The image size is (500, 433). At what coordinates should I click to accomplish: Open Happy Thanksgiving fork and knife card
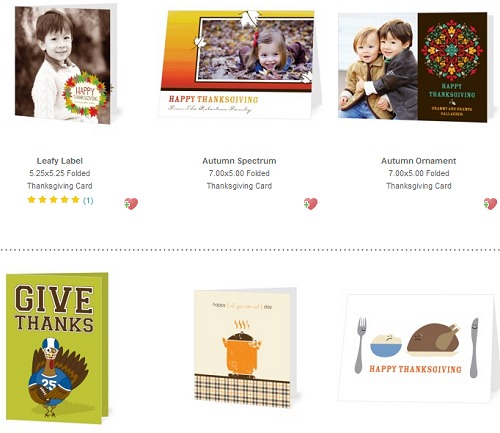416,348
